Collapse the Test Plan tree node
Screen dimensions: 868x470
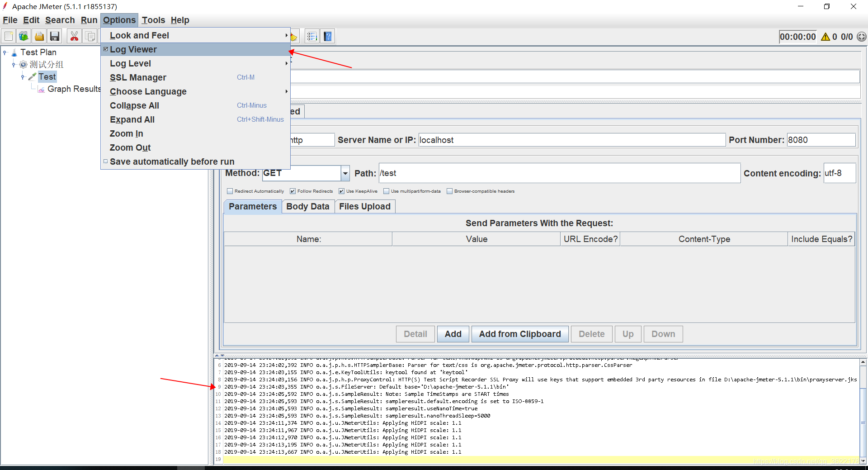(5, 52)
